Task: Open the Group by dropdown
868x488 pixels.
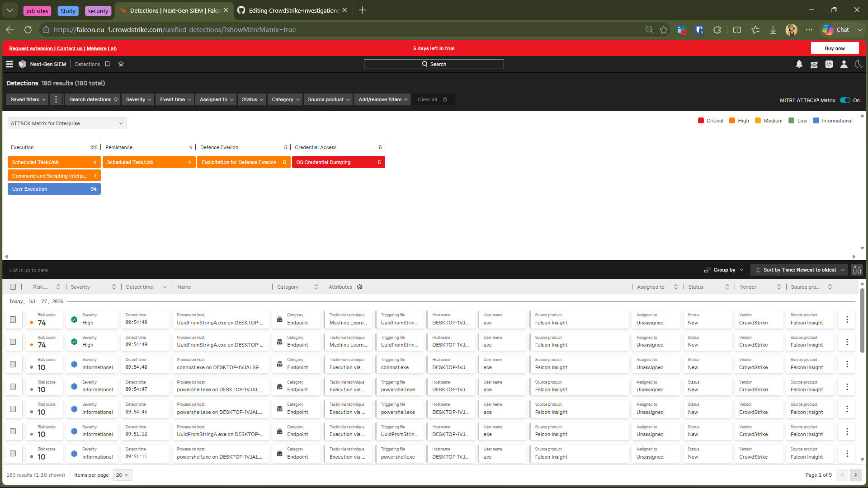Action: (724, 270)
